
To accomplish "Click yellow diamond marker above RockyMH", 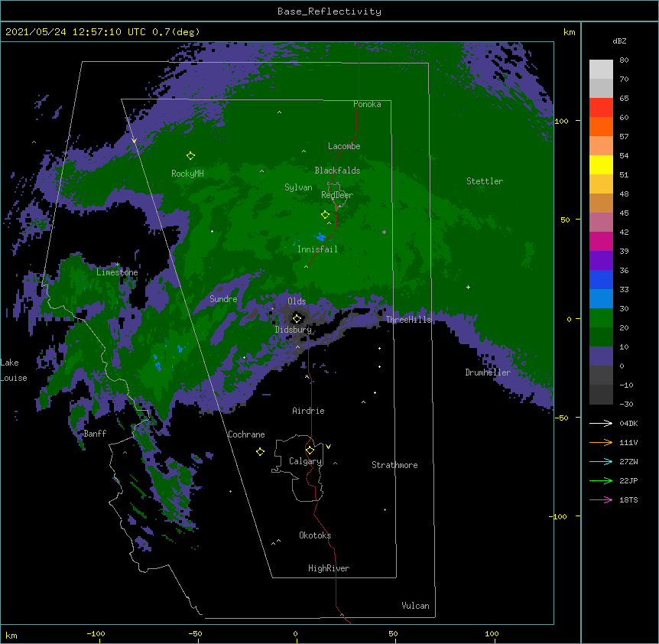I will coord(190,156).
